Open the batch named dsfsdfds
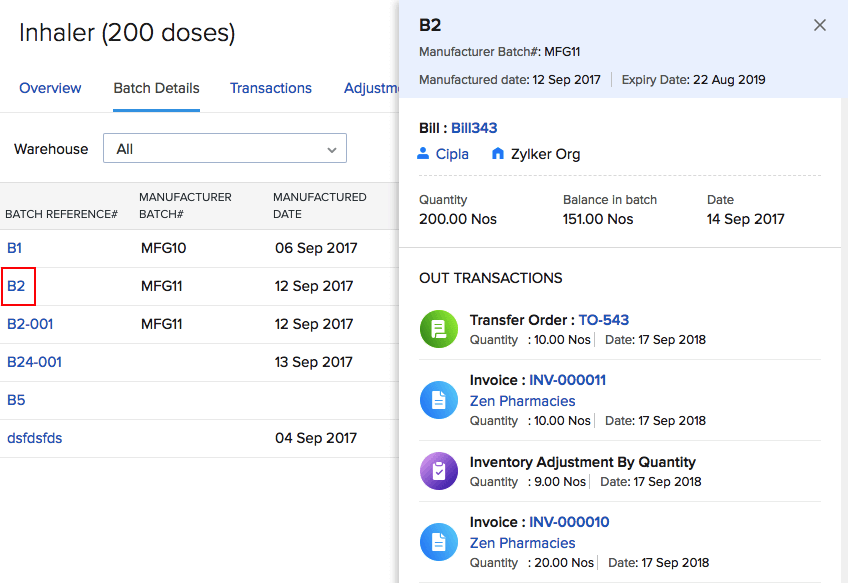Screen dimensions: 848x583 [34, 438]
